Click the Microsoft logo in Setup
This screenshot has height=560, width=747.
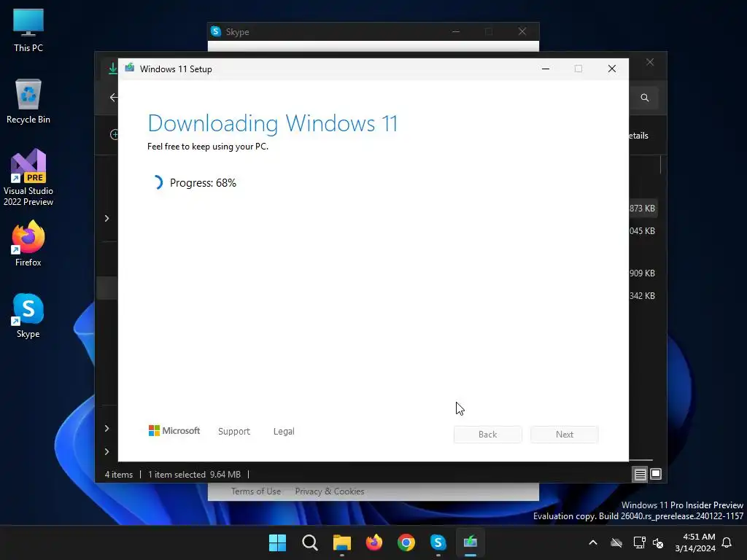(x=174, y=430)
